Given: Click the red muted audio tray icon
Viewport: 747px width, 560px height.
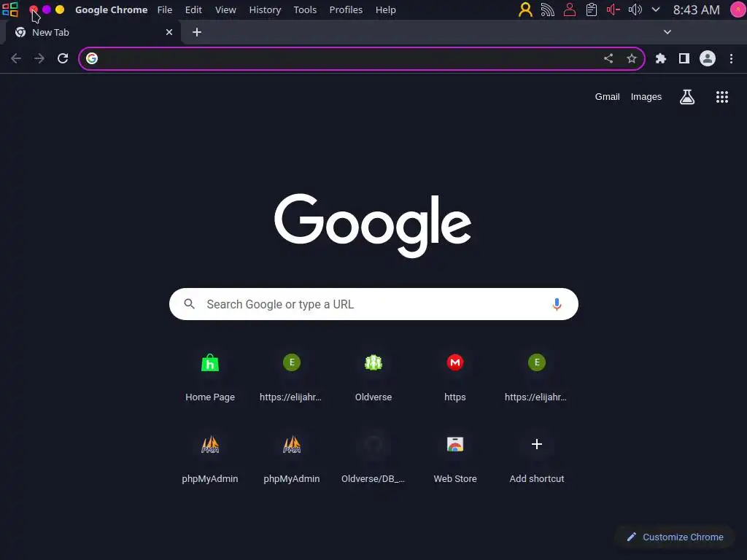Looking at the screenshot, I should [613, 9].
